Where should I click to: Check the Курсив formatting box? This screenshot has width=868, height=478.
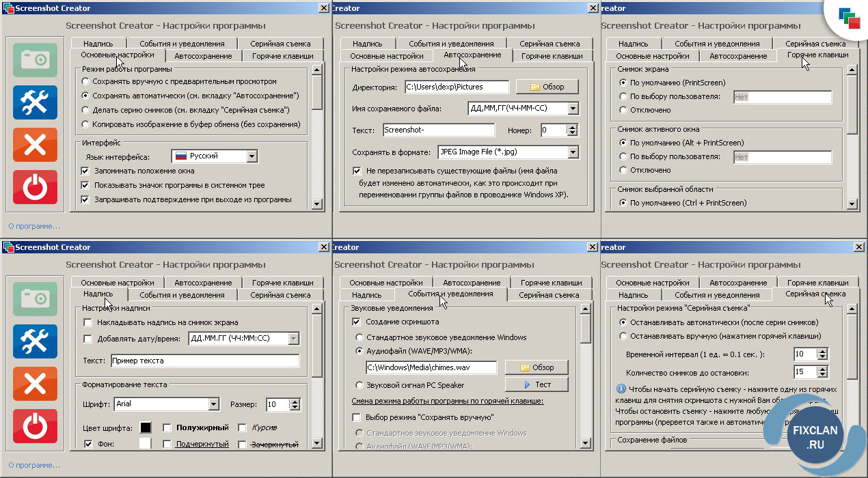tap(243, 427)
